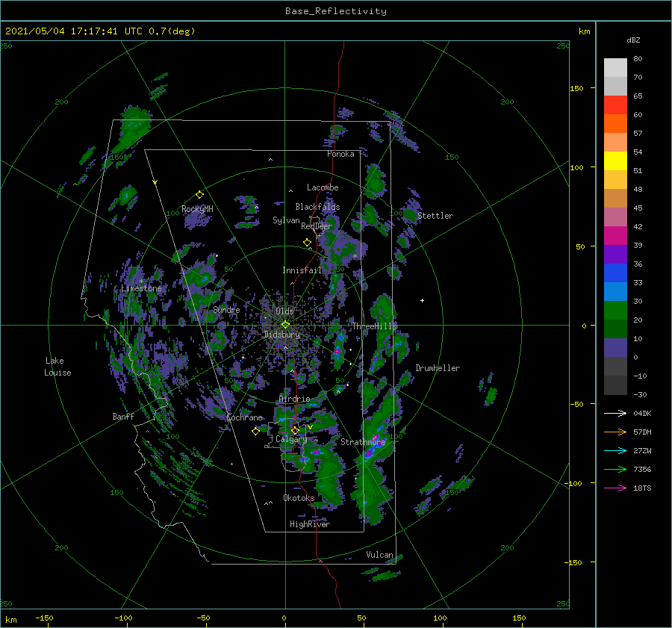Click the Limestone label
Screen dimensions: 672x628
click(x=141, y=288)
